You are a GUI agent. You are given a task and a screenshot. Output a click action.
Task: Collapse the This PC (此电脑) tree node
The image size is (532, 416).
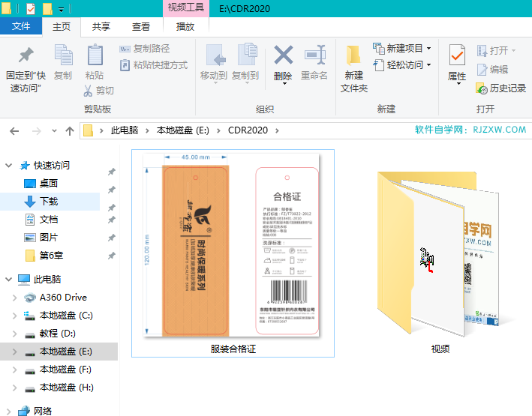click(x=9, y=280)
